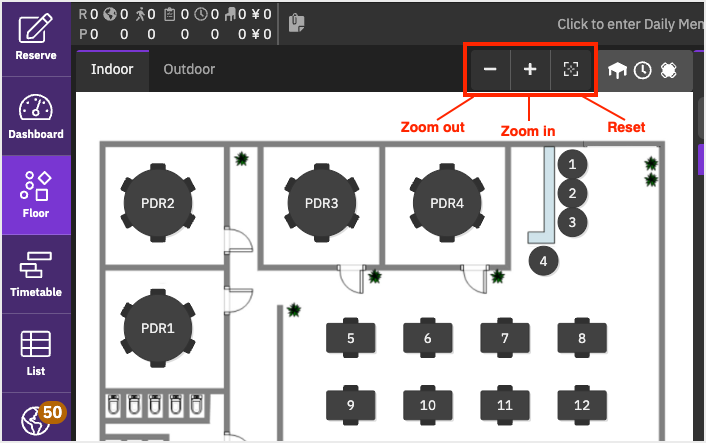Select counter seat 3
Image resolution: width=706 pixels, height=443 pixels.
click(572, 222)
